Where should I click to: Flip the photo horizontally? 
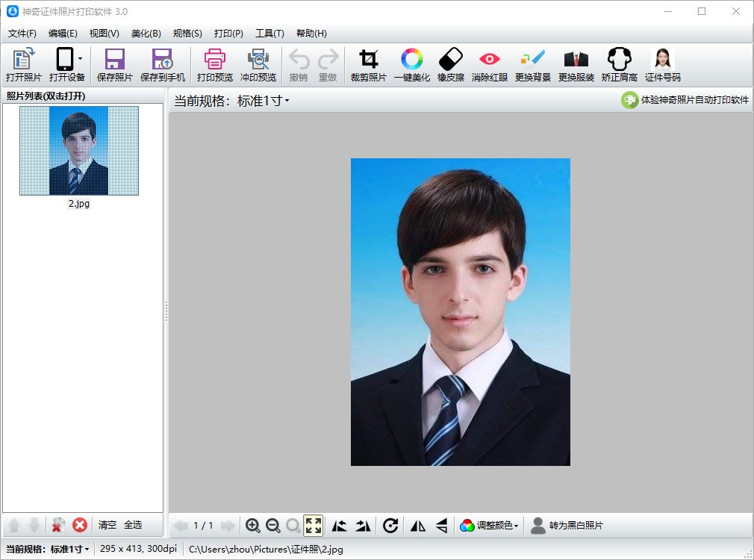click(418, 526)
